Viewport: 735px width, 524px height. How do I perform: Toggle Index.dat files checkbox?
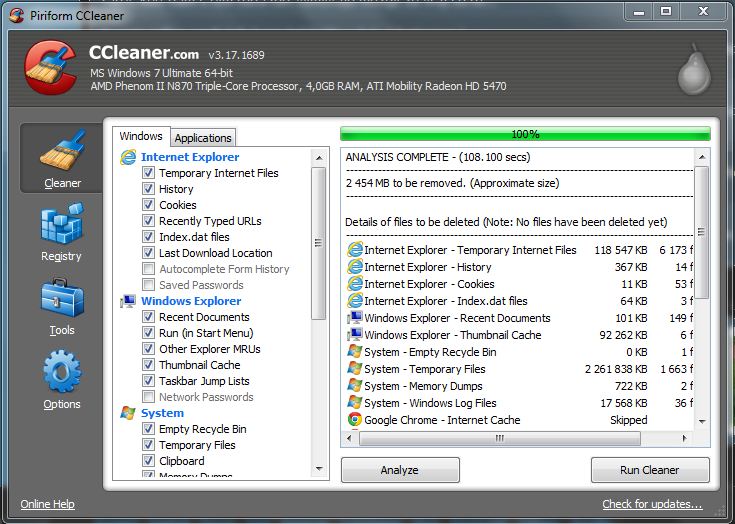click(148, 237)
